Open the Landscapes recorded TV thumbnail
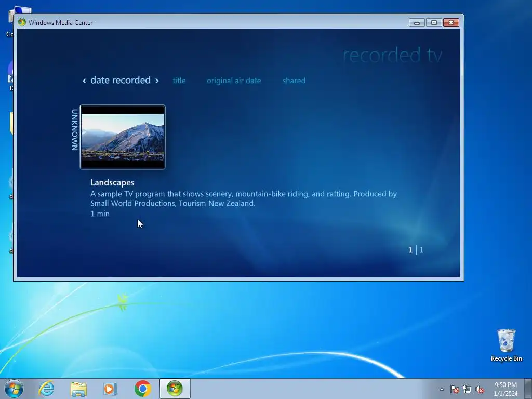532x399 pixels. coord(123,137)
